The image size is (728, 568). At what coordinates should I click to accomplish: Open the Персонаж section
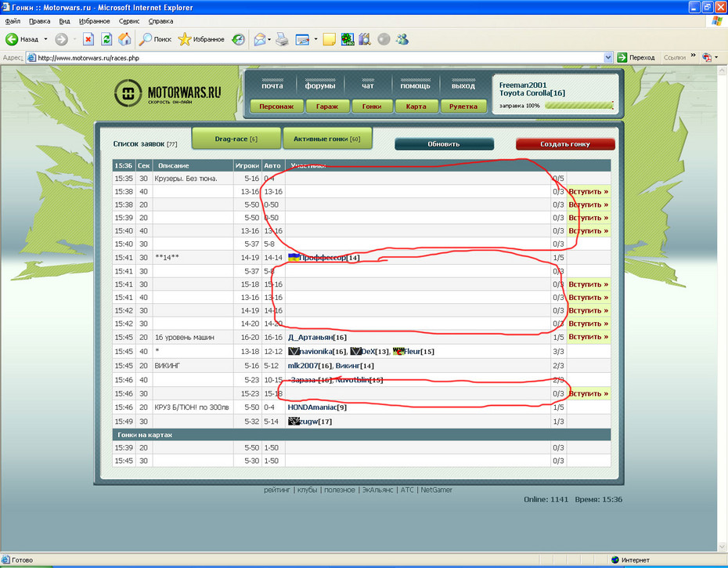coord(276,107)
